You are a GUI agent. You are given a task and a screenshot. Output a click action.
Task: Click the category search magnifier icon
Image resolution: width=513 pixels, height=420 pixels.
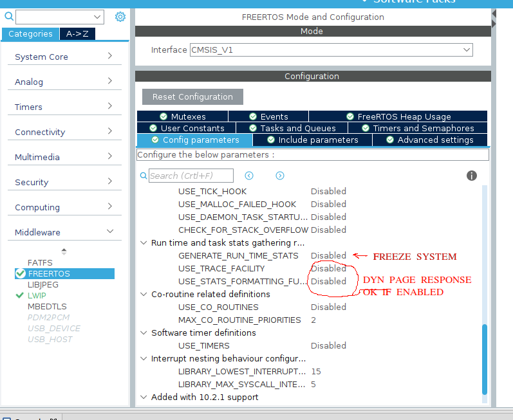9,16
